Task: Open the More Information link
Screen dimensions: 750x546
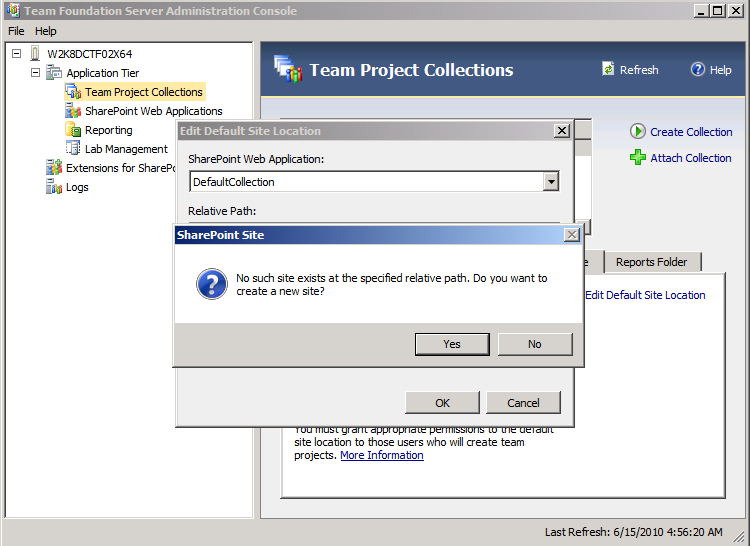Action: (382, 455)
